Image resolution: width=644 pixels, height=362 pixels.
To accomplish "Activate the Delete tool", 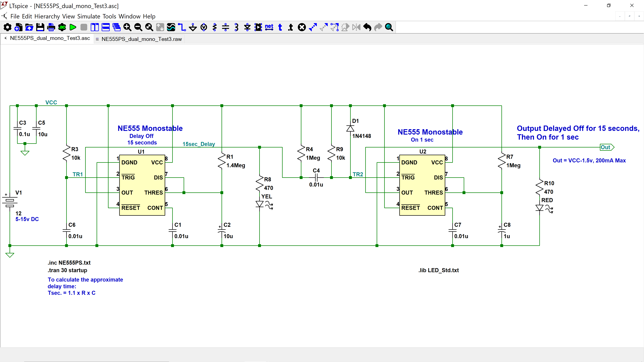I will 302,27.
